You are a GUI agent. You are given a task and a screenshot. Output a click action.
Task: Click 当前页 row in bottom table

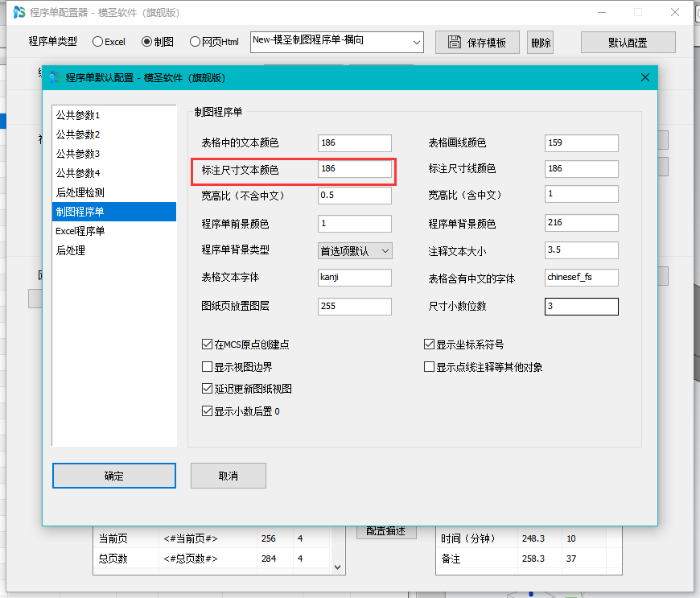[212, 538]
